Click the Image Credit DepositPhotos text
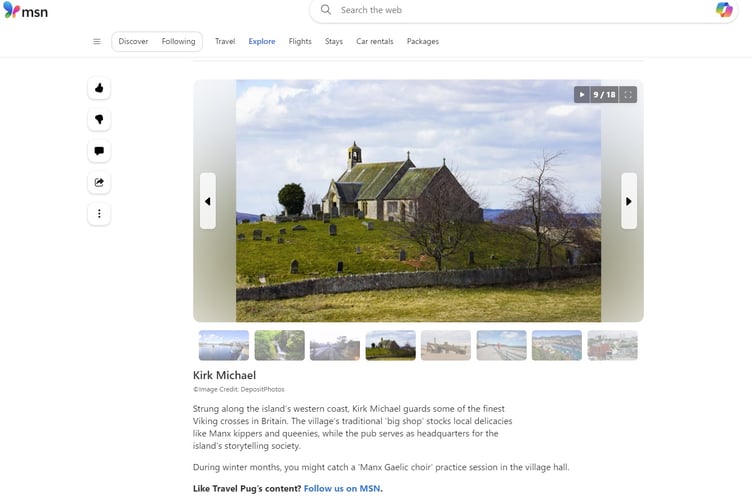Viewport: 752px width, 500px height. (x=239, y=389)
